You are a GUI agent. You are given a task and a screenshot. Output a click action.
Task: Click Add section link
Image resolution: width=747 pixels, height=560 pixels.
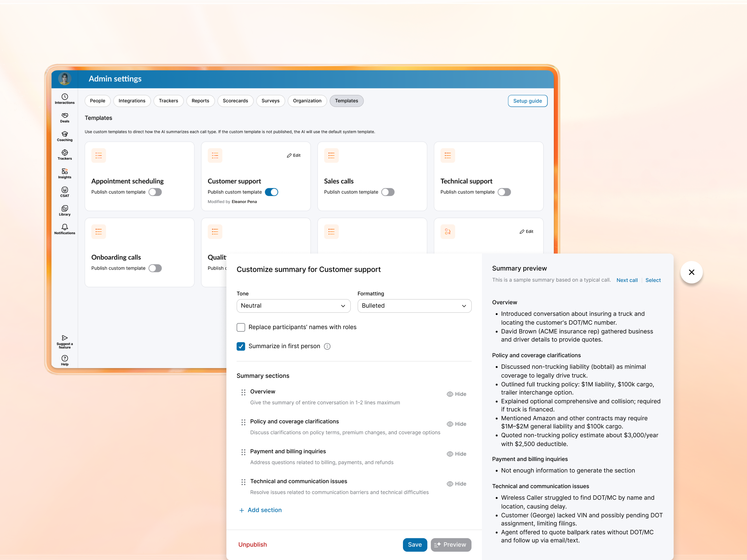coord(261,510)
